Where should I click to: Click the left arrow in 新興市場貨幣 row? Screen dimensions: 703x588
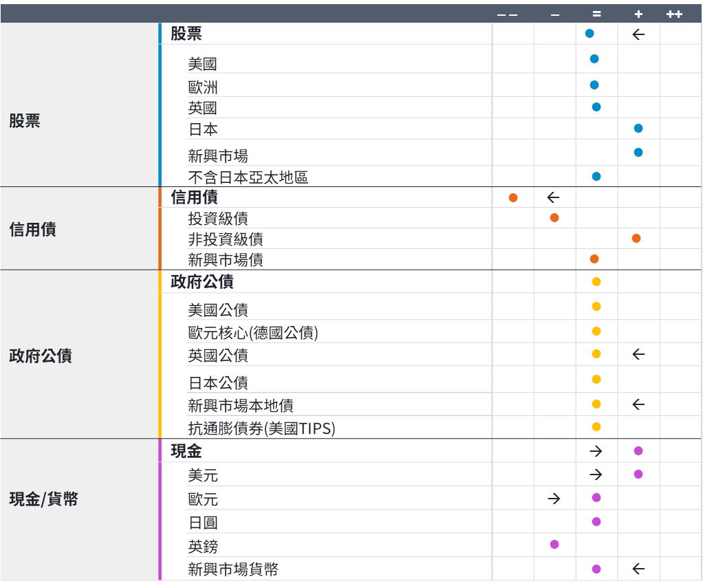(x=638, y=569)
